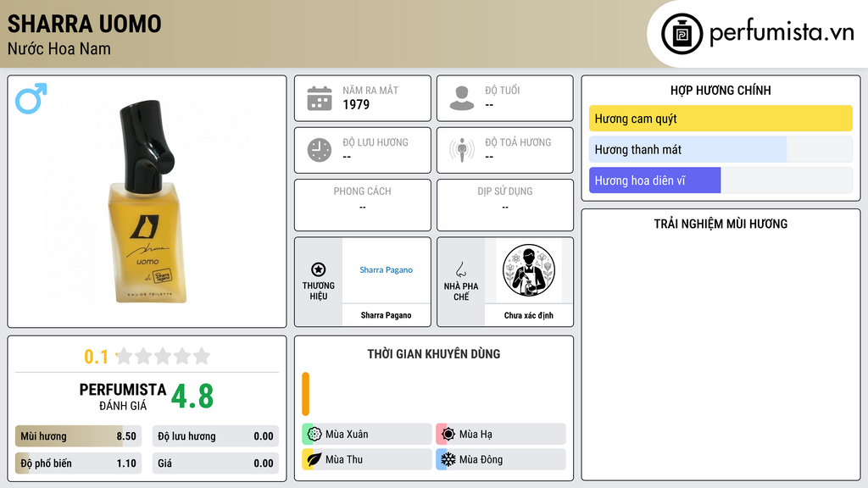Click the radiating person icon for Độ toả hương
The image size is (868, 488).
tap(462, 150)
